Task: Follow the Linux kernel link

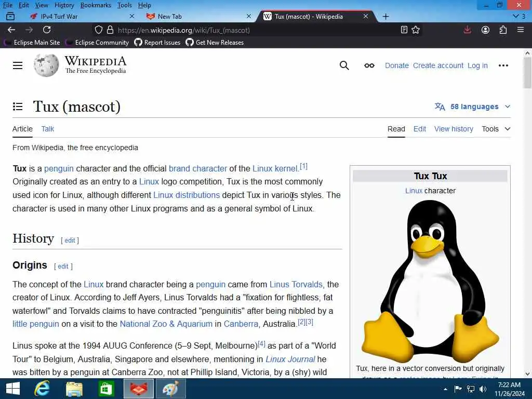Action: (x=275, y=169)
